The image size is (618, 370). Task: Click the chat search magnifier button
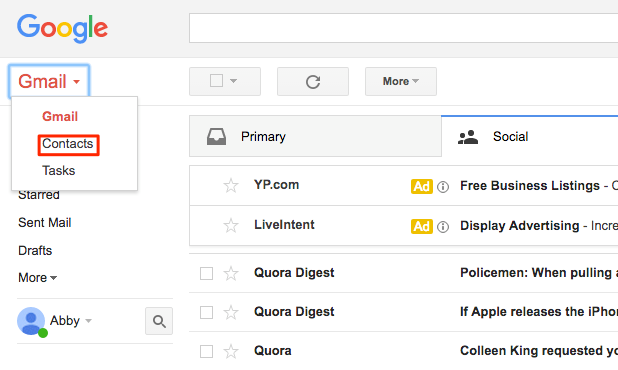[x=159, y=321]
